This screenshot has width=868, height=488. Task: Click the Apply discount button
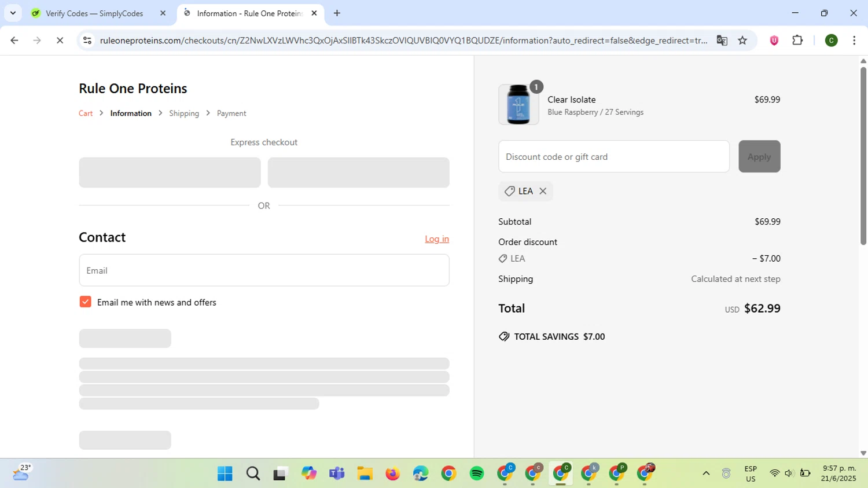pos(759,156)
